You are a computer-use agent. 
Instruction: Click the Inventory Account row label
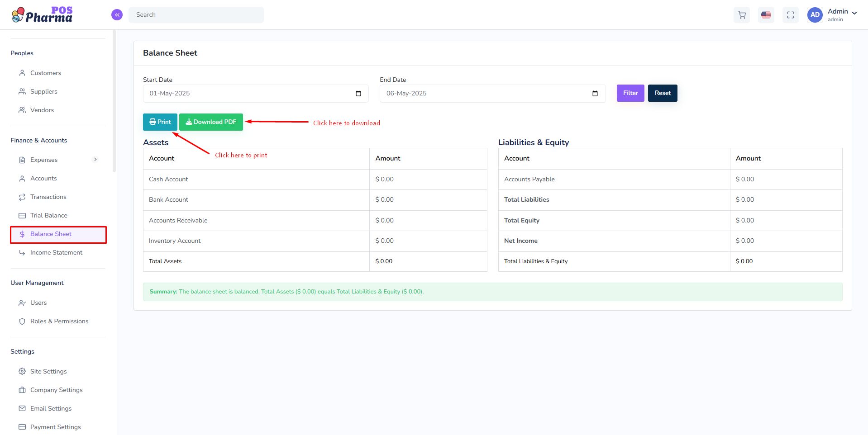[x=175, y=241]
